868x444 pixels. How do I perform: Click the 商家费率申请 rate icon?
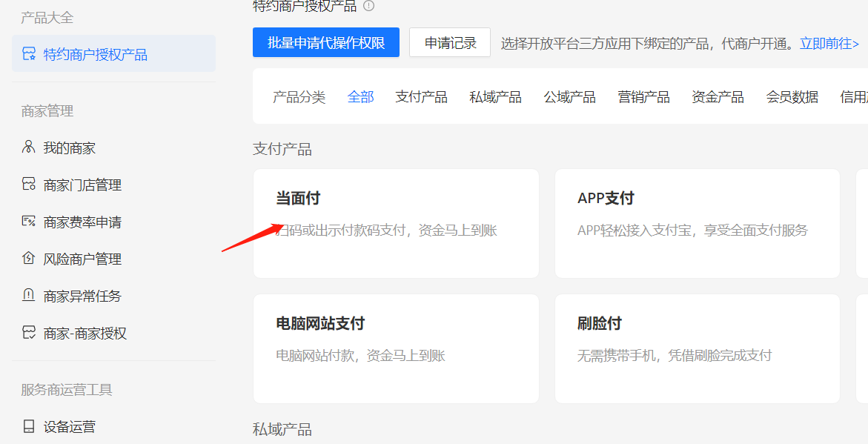pos(29,221)
